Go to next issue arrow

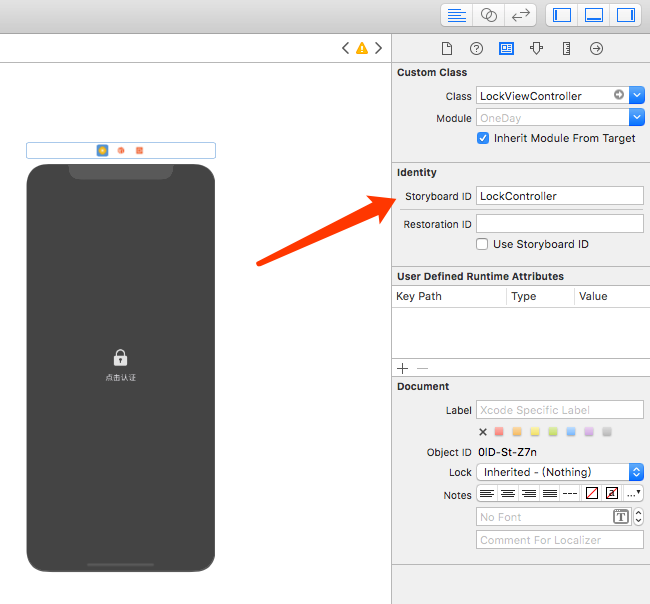coord(378,48)
